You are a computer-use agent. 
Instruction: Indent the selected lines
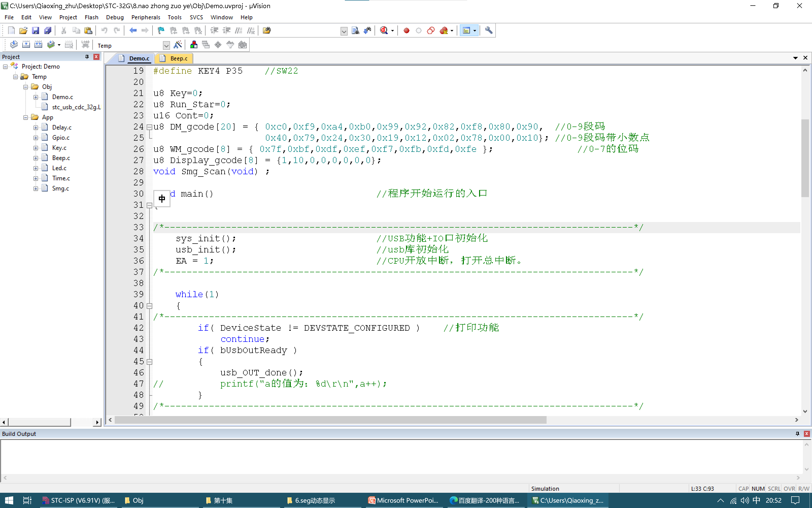(214, 30)
